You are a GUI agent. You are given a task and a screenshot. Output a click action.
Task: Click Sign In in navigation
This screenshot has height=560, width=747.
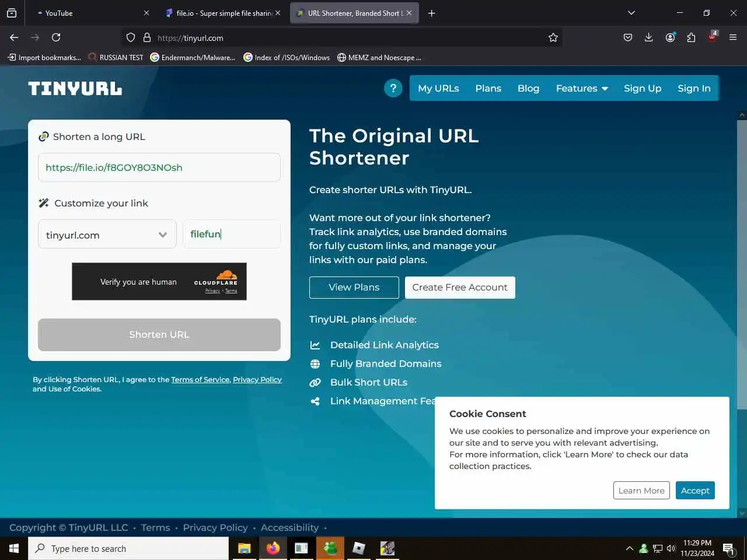point(694,88)
